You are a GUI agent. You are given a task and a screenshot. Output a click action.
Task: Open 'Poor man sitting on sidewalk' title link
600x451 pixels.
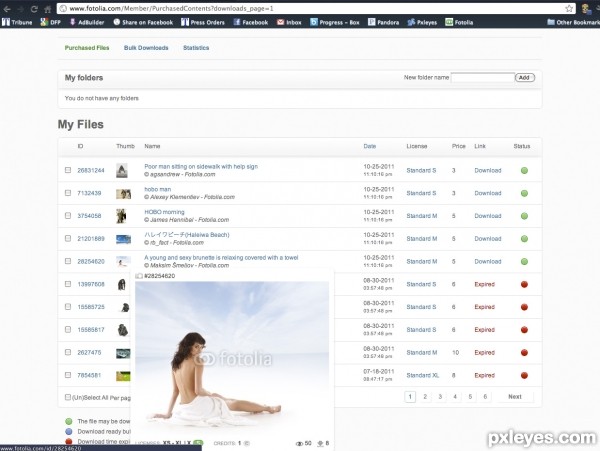tap(201, 166)
